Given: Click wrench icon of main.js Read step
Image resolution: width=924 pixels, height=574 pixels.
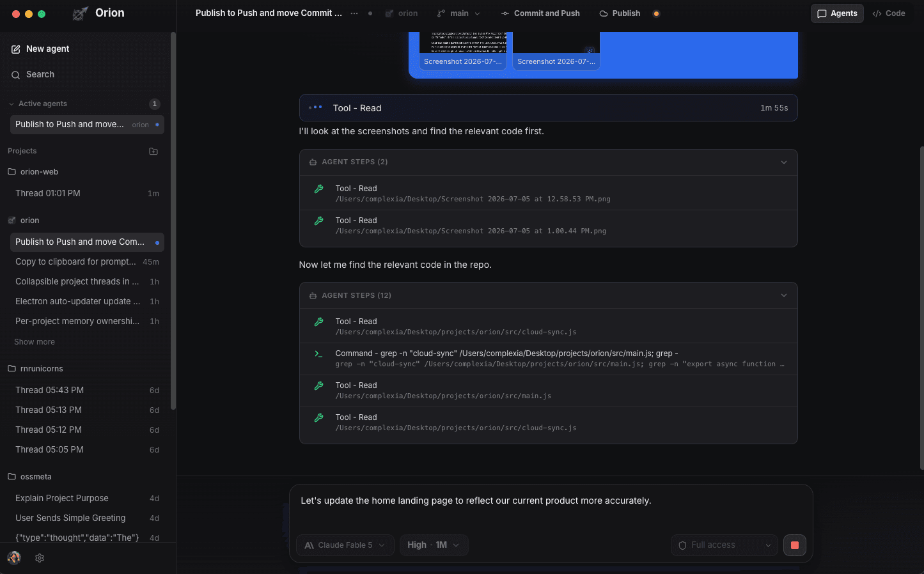Looking at the screenshot, I should [318, 386].
